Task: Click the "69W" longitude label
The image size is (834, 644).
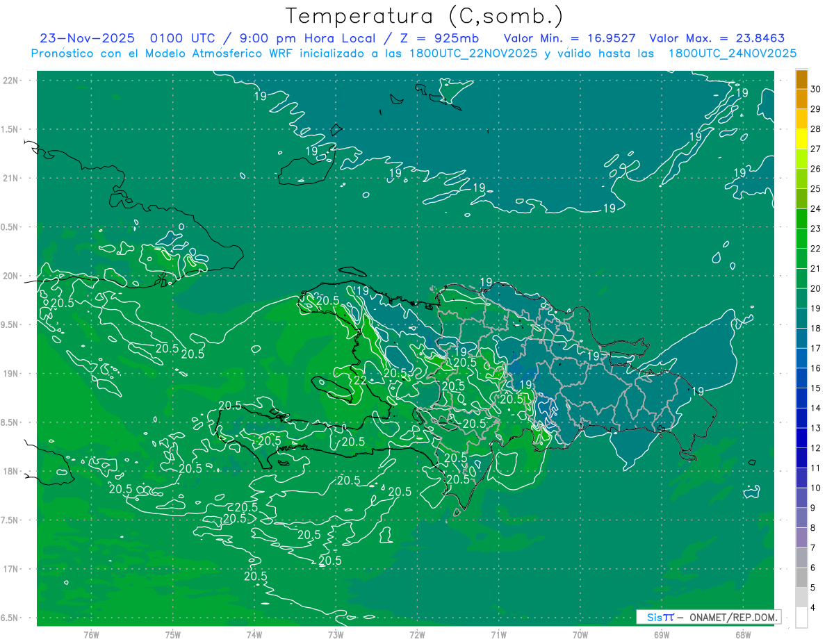Action: [x=662, y=635]
